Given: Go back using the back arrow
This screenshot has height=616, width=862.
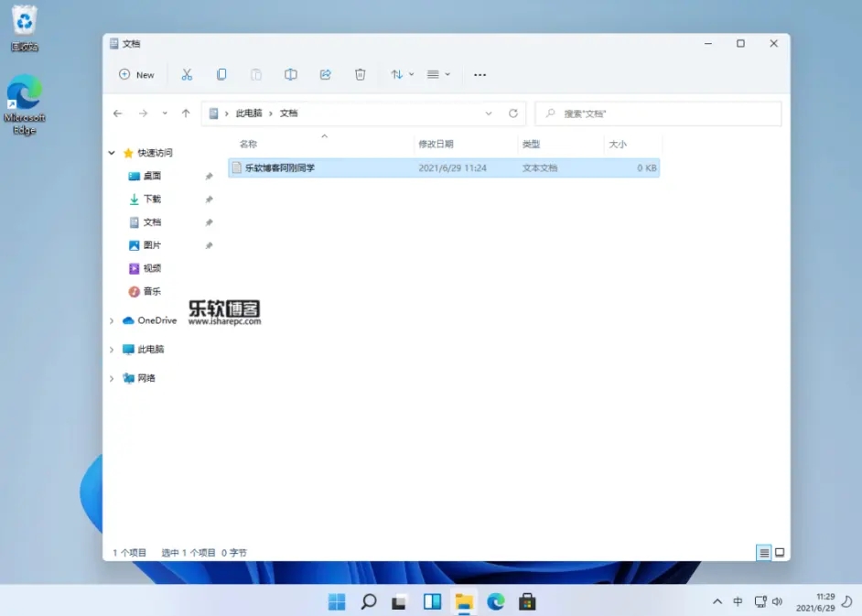Looking at the screenshot, I should [x=118, y=113].
